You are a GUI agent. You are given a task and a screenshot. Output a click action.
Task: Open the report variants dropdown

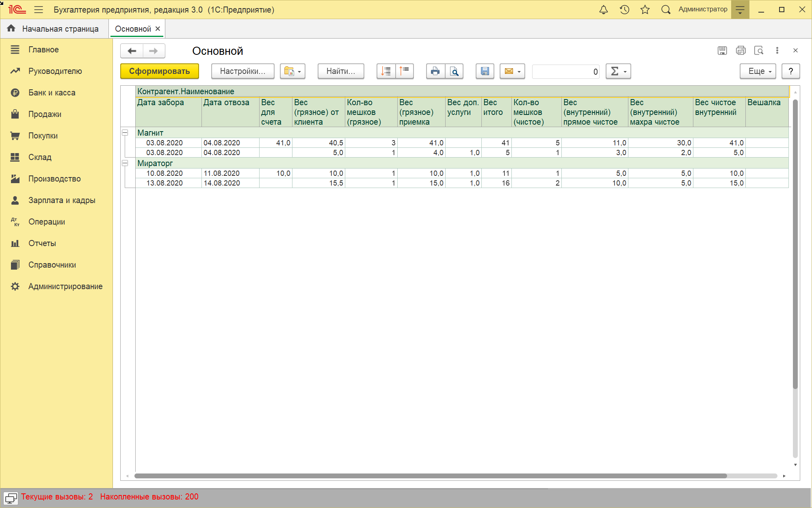292,71
